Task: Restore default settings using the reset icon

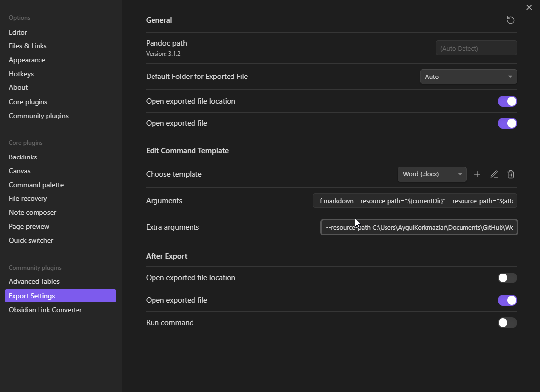Action: point(510,20)
